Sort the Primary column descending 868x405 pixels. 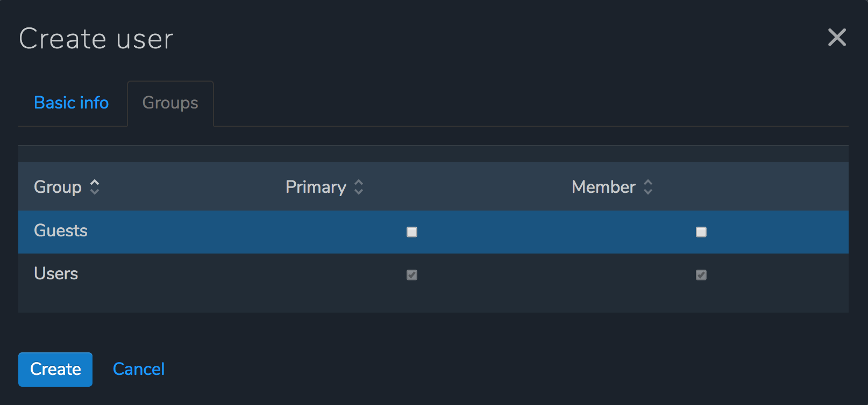pyautogui.click(x=359, y=191)
